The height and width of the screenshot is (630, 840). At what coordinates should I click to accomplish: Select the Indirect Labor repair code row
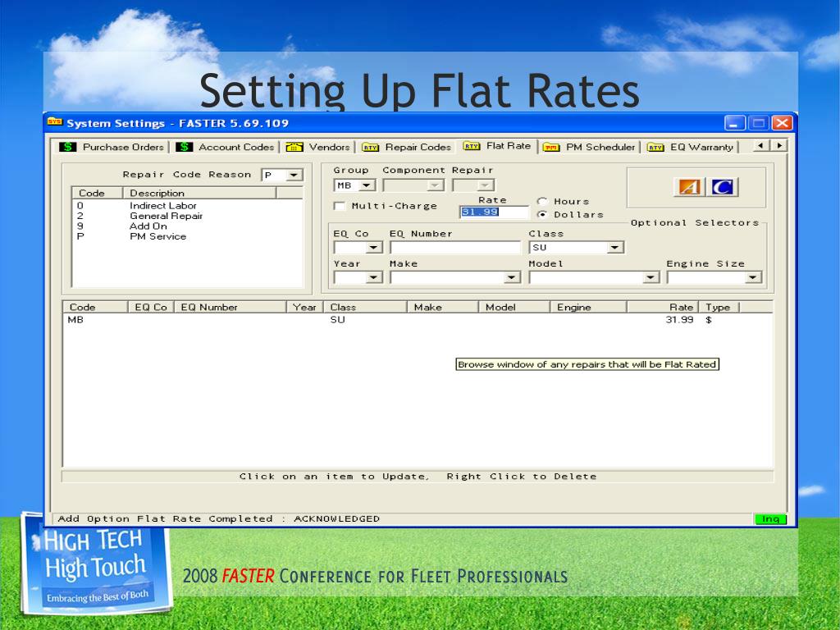(x=187, y=206)
